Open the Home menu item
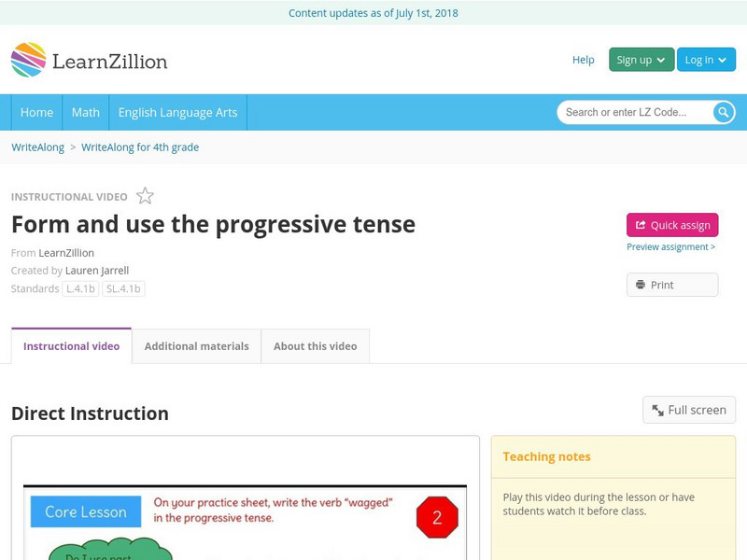 36,112
